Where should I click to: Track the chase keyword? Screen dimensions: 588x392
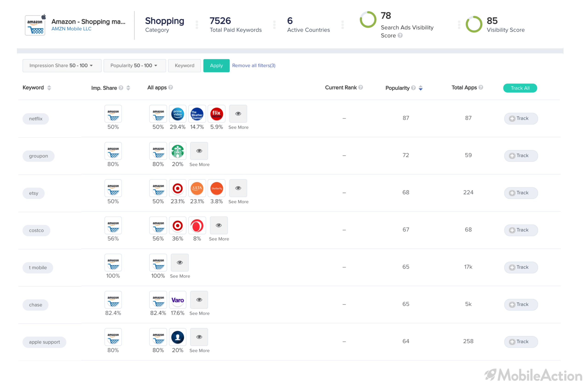[x=521, y=305]
